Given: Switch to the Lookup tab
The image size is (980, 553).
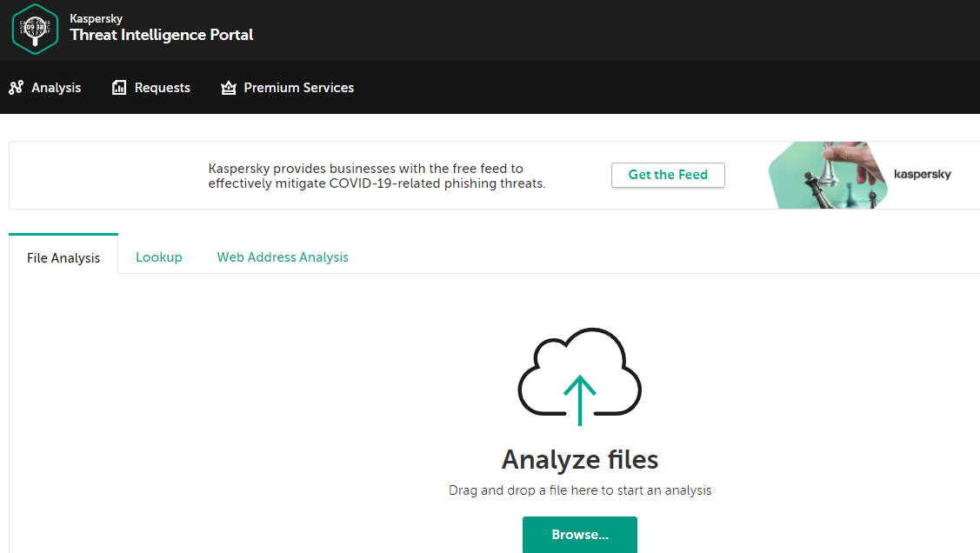Looking at the screenshot, I should [159, 257].
